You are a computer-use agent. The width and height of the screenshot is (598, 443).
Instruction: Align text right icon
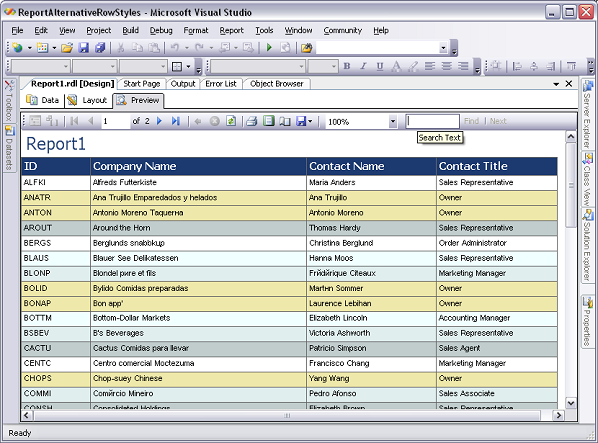[x=463, y=66]
